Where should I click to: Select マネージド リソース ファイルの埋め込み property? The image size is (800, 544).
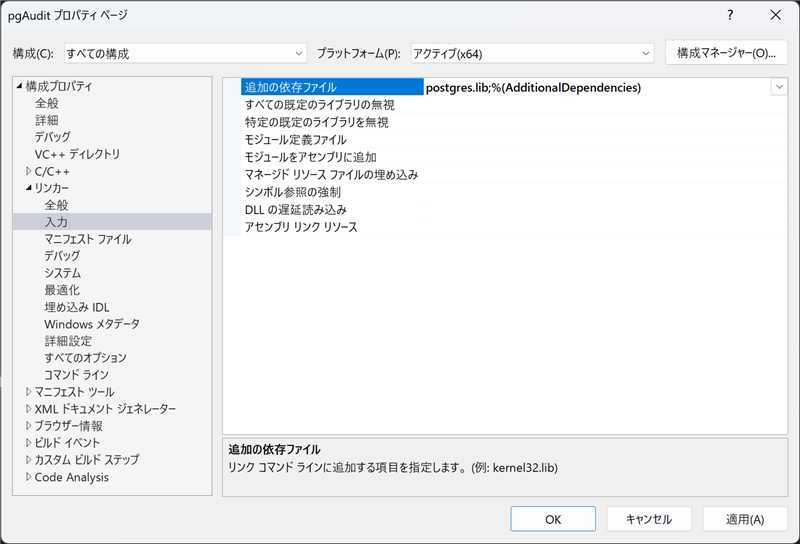331,175
